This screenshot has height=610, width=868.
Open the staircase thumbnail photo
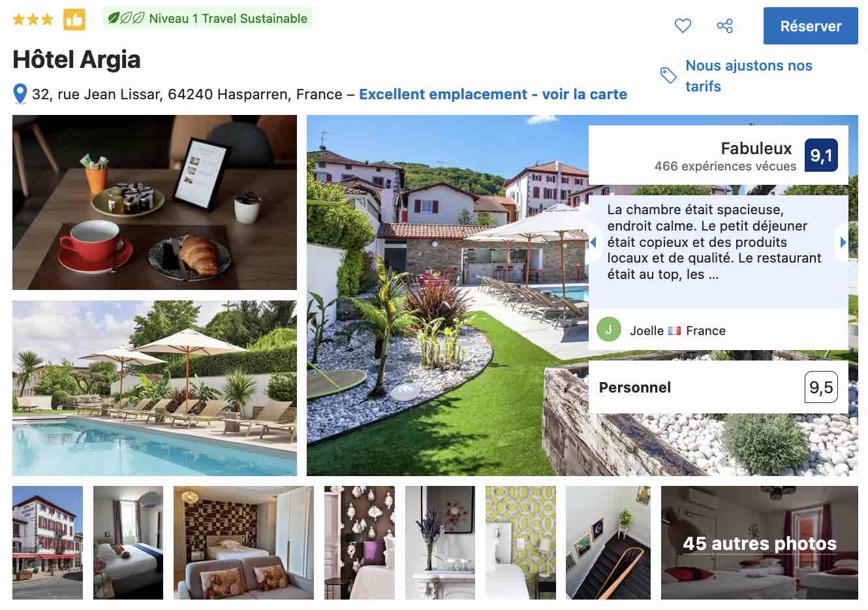click(x=608, y=543)
